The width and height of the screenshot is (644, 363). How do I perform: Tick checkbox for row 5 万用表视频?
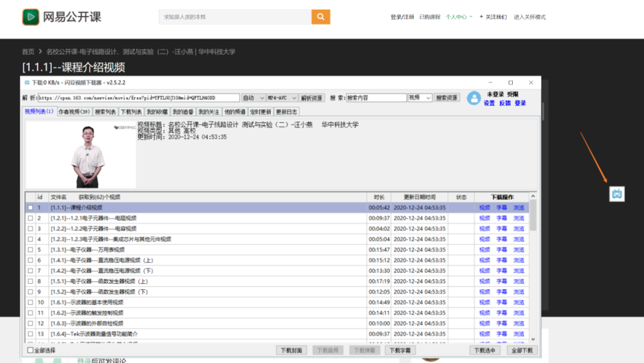(x=30, y=250)
